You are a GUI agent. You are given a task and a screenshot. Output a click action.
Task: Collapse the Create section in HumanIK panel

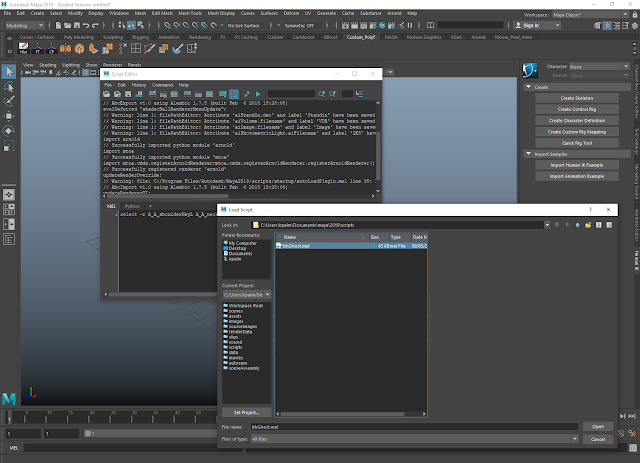(x=529, y=87)
